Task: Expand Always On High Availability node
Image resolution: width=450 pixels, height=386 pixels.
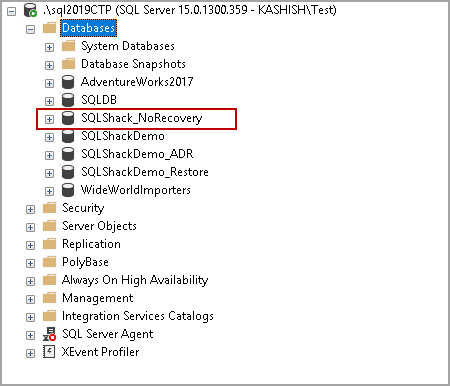Action: (x=30, y=282)
